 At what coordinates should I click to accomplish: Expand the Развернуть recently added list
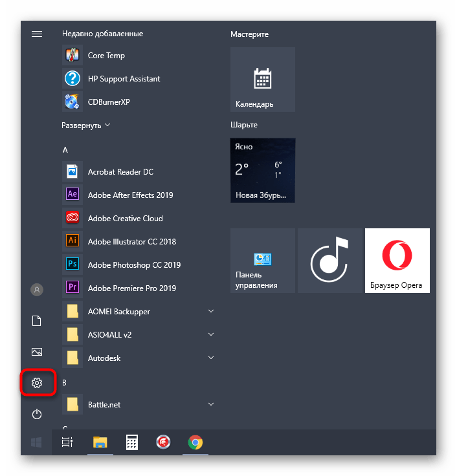coord(85,125)
